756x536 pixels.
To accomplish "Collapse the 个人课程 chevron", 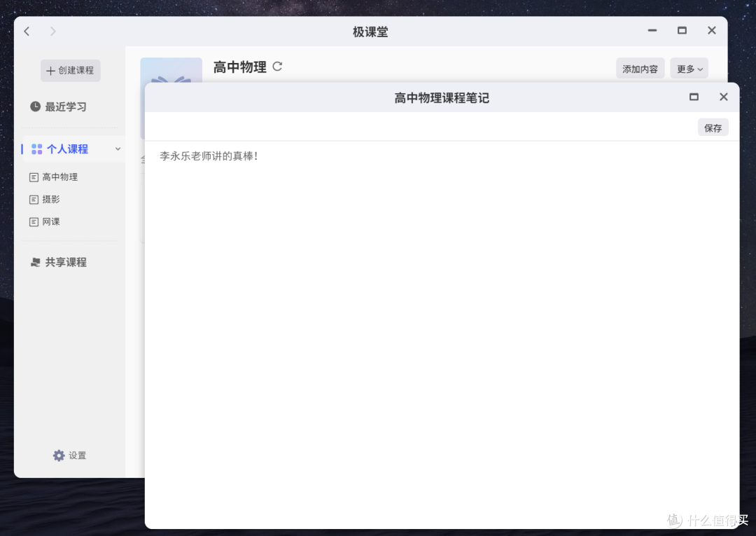I will [118, 149].
